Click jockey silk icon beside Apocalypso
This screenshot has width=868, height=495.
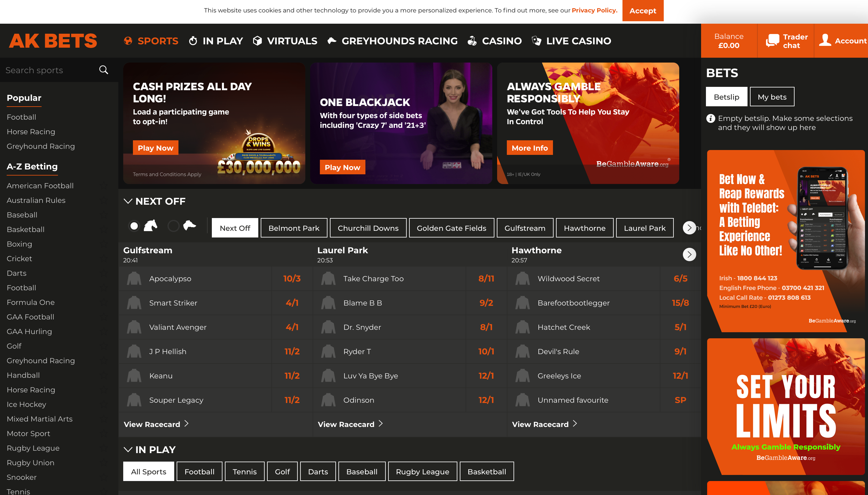(134, 278)
